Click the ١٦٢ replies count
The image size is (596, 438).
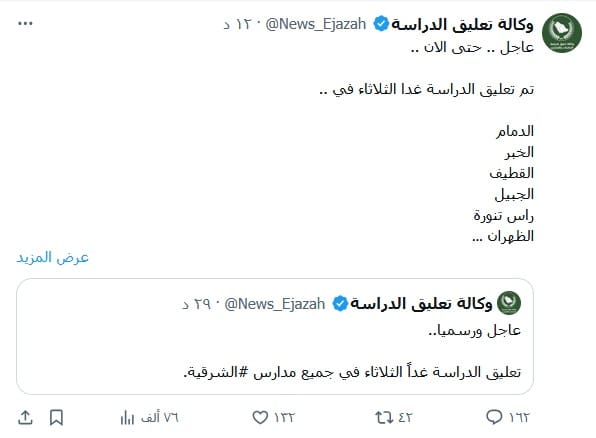[x=518, y=417]
